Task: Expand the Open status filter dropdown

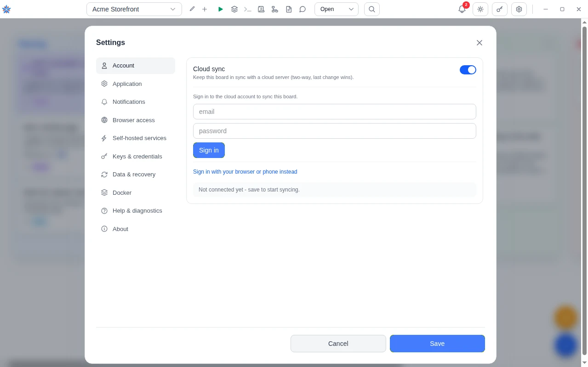Action: pos(337,9)
